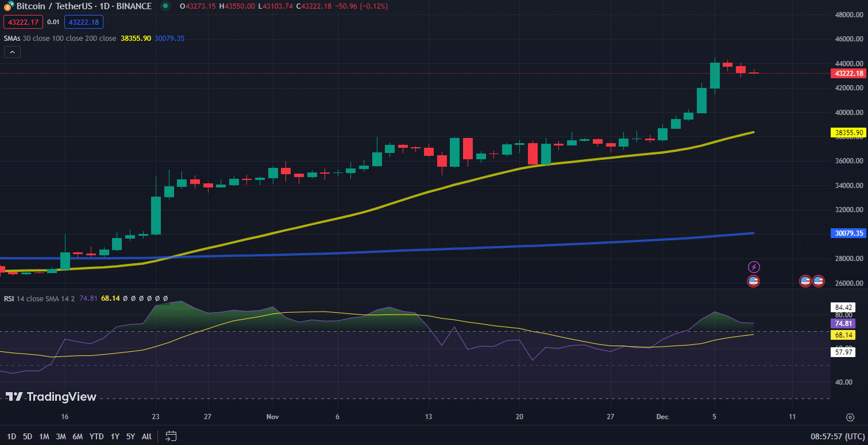Click the high price H43550.00 value
The width and height of the screenshot is (868, 445).
236,6
